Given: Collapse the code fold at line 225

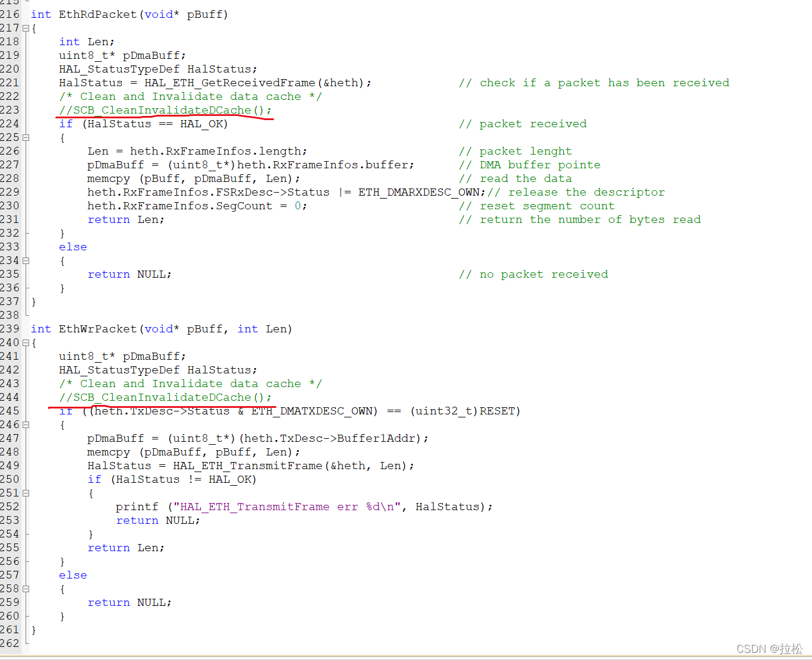Looking at the screenshot, I should (26, 137).
